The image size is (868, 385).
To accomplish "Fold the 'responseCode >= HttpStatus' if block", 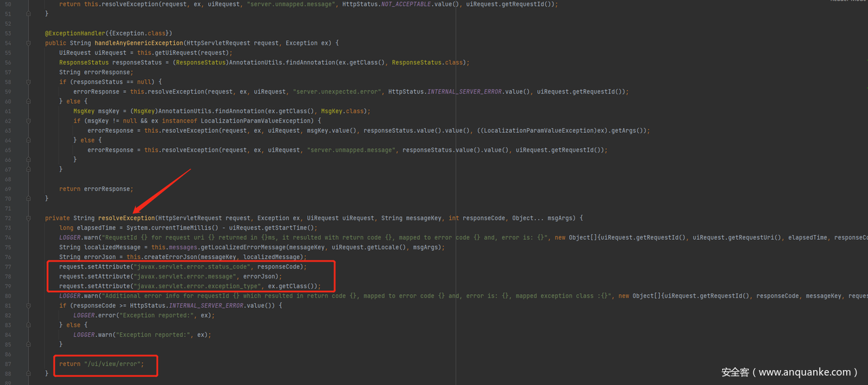I will tap(28, 306).
